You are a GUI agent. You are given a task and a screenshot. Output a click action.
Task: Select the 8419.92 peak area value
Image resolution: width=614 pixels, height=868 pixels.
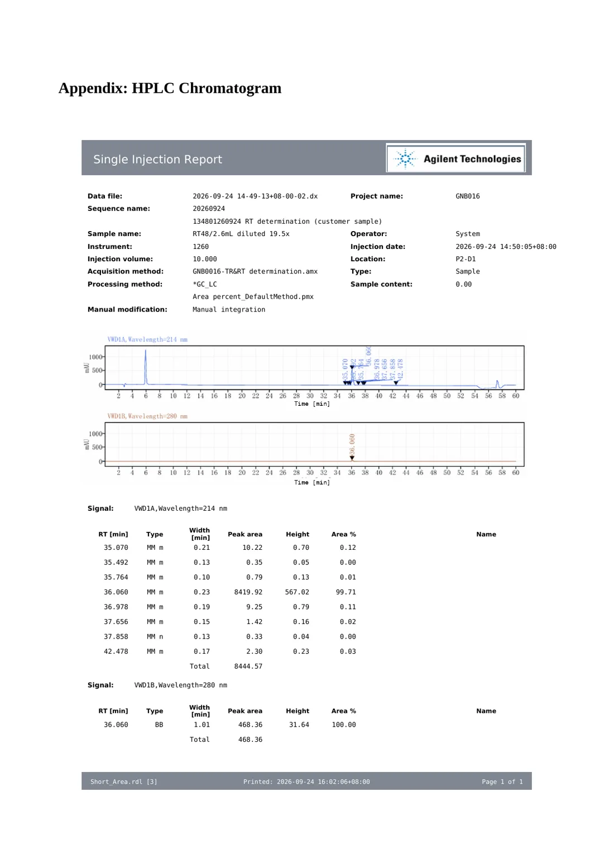tap(248, 592)
